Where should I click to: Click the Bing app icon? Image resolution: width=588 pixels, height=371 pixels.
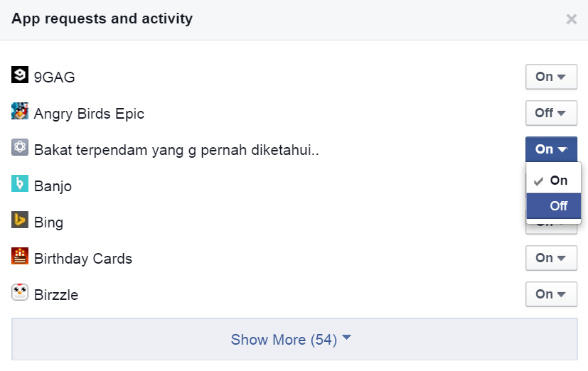click(x=20, y=220)
